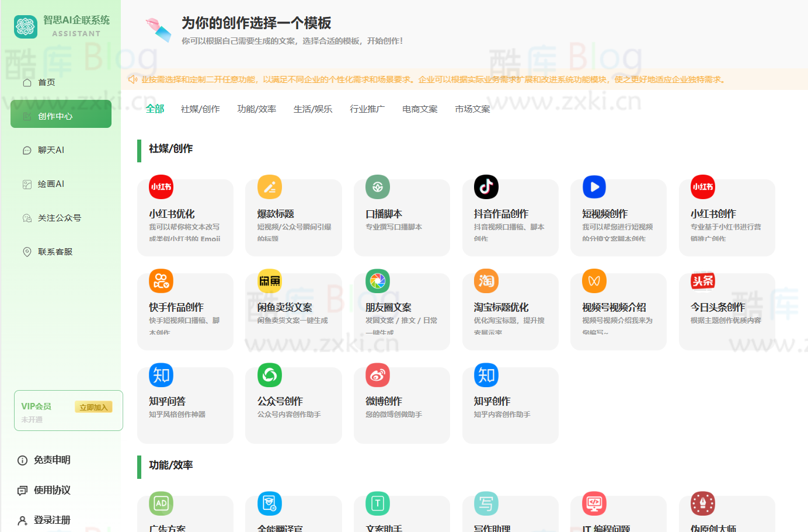
Task: Open the 爆款标题 pencil icon
Action: [269, 187]
